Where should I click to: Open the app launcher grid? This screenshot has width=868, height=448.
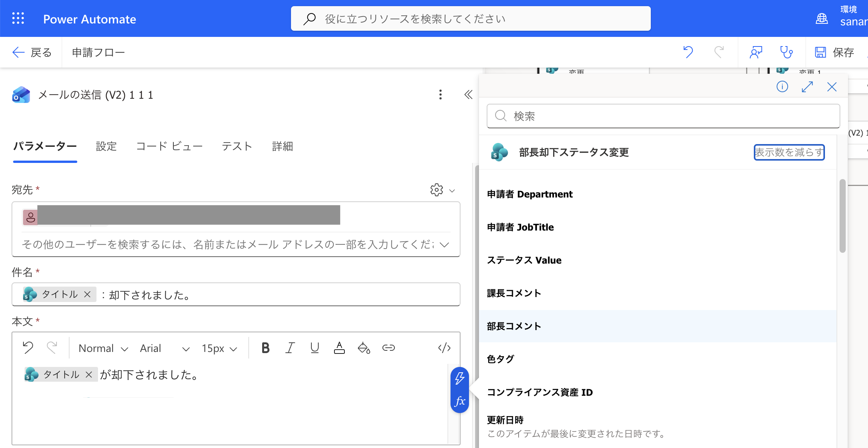click(18, 18)
